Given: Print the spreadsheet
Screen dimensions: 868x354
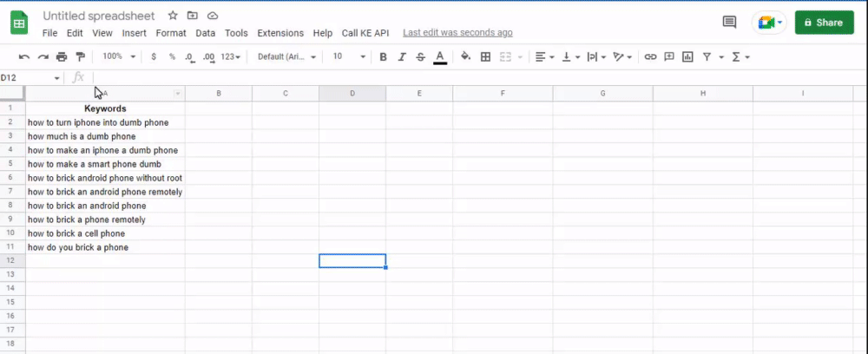Looking at the screenshot, I should (62, 57).
